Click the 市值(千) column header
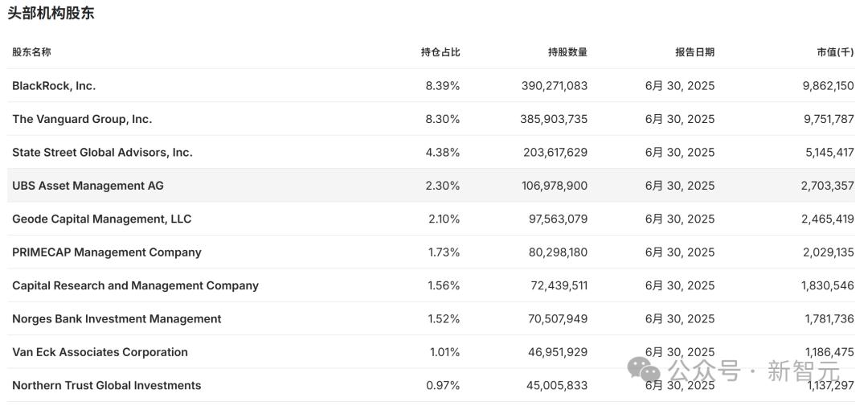868x406 pixels. click(835, 52)
